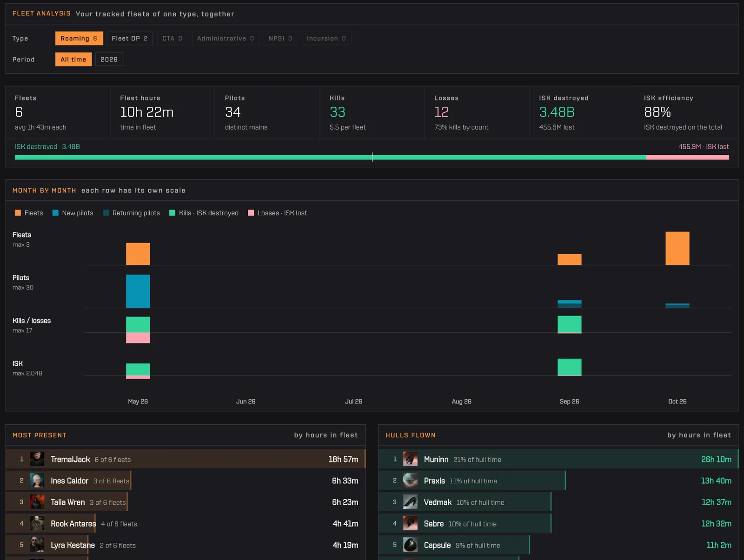The width and height of the screenshot is (744, 560).
Task: Click the May 26 new pilots bar
Action: pyautogui.click(x=138, y=291)
